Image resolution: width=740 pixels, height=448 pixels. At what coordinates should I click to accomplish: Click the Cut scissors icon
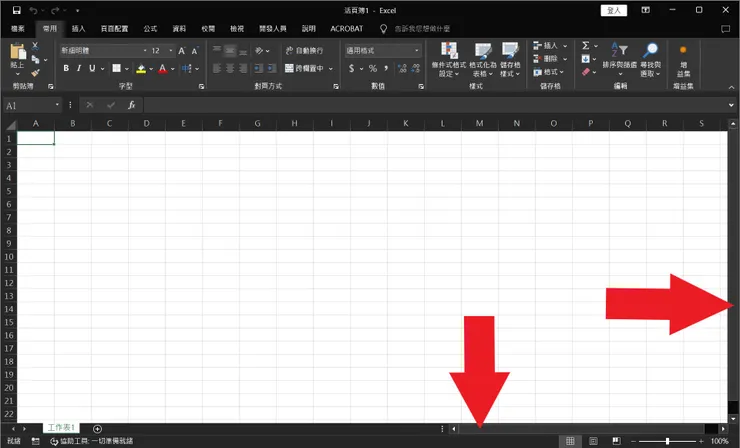click(35, 46)
